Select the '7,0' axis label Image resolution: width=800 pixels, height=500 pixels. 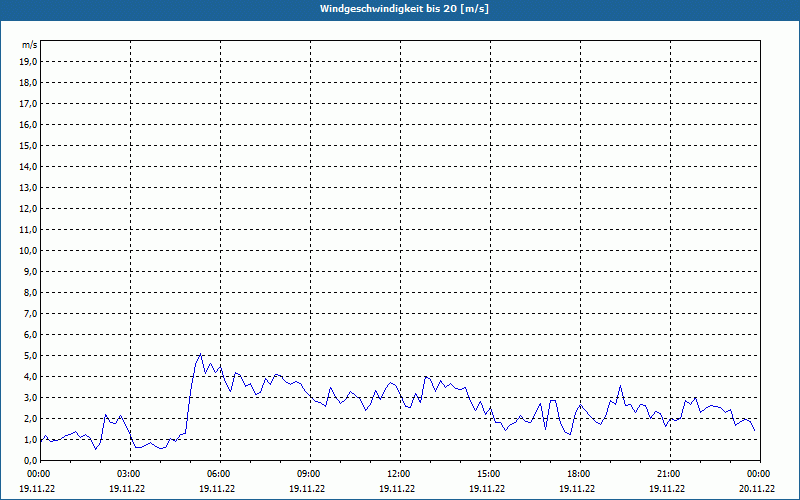tap(30, 313)
